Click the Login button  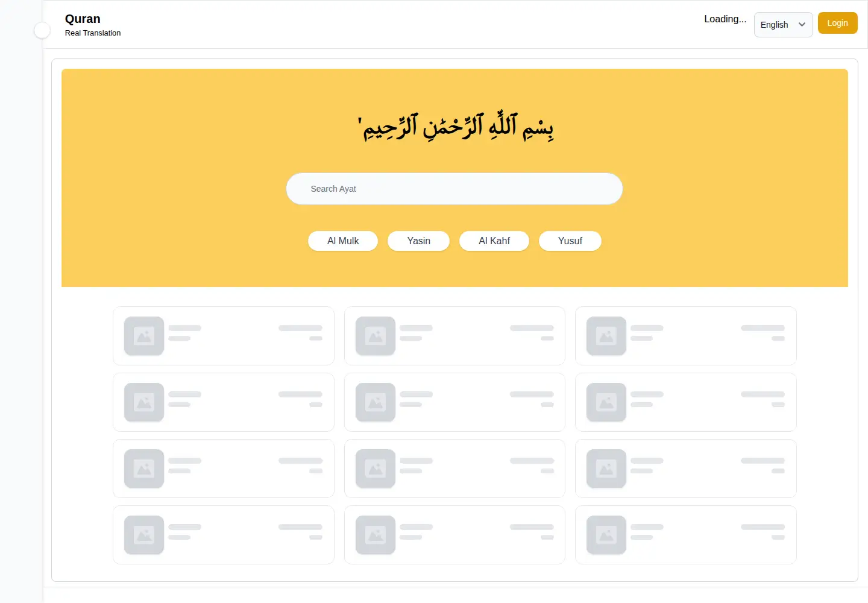coord(837,23)
